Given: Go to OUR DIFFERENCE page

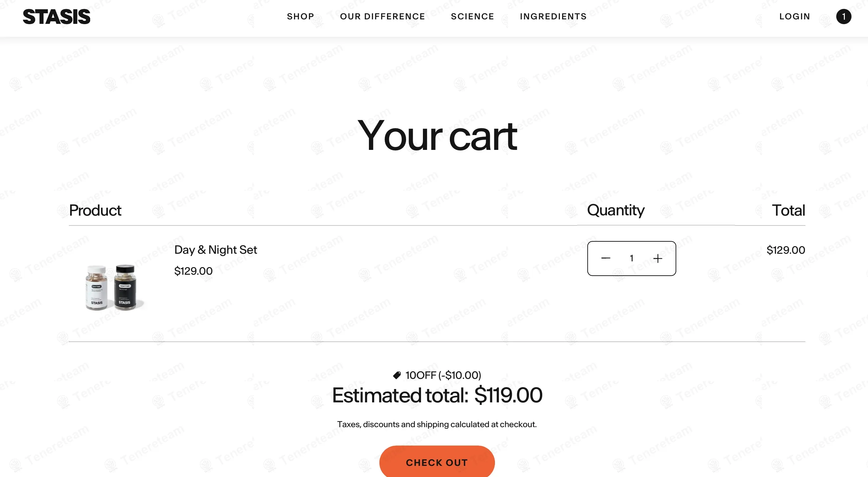Looking at the screenshot, I should point(383,17).
